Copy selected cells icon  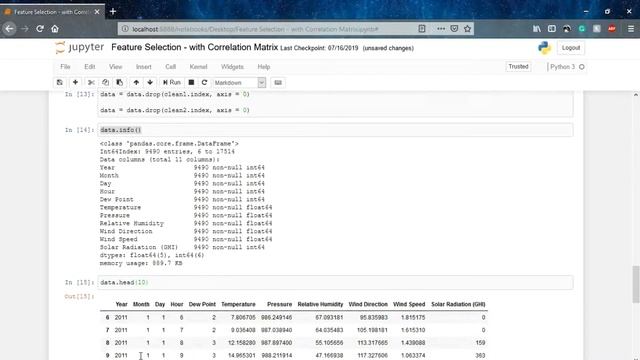[105, 82]
